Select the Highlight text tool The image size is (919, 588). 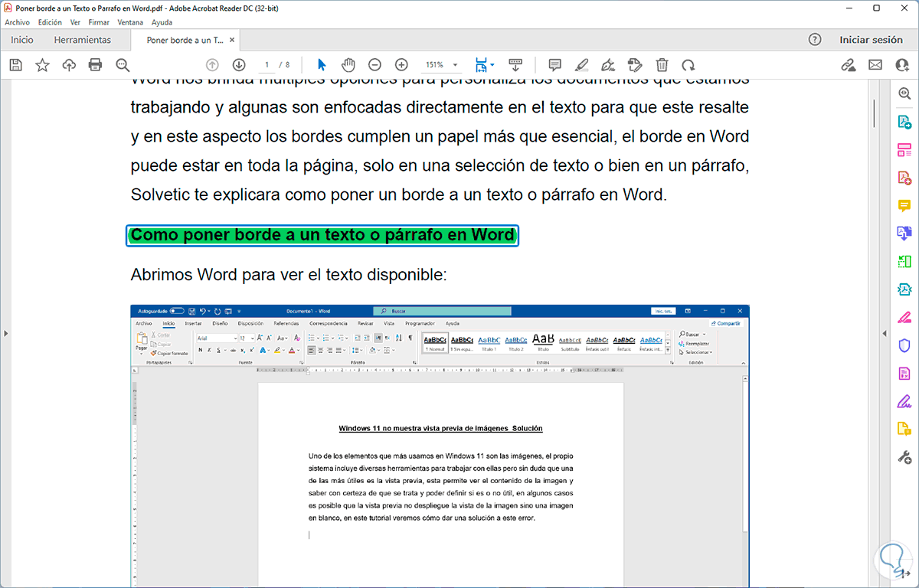(x=581, y=65)
